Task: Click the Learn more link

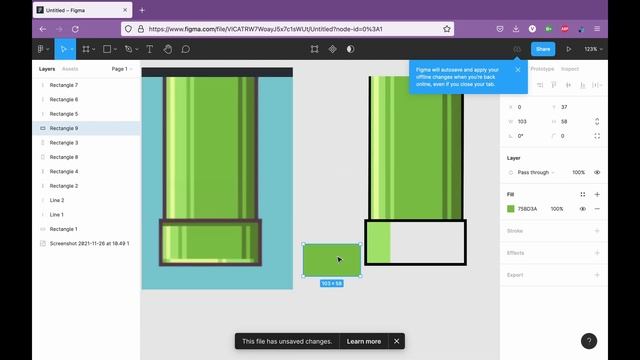Action: pos(364,341)
